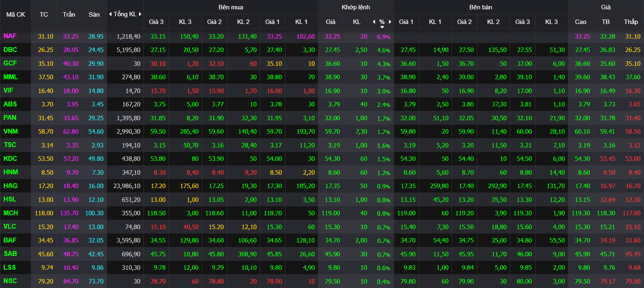Open the VIF stock symbol
Image resolution: width=644 pixels, height=288 pixels.
8,91
